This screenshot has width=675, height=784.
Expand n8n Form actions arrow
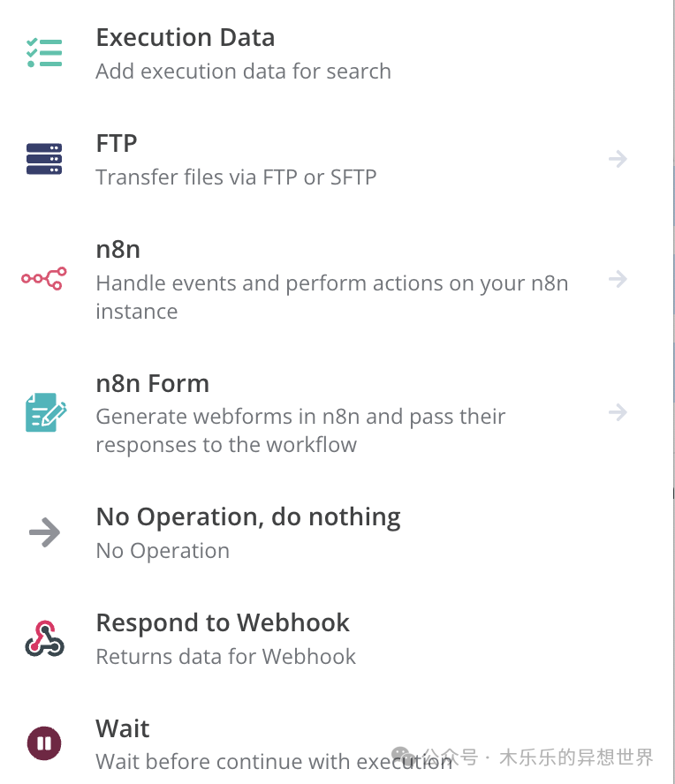pos(618,412)
